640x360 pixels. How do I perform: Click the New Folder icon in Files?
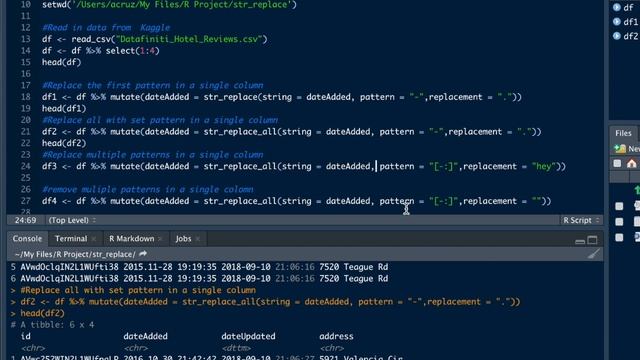(x=620, y=149)
